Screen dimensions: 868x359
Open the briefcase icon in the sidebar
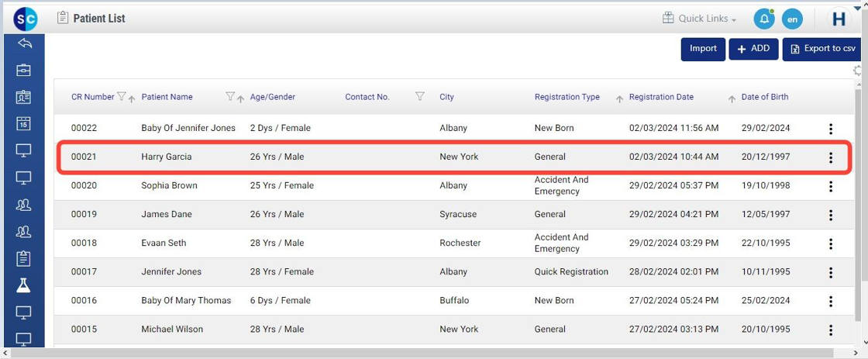click(23, 71)
